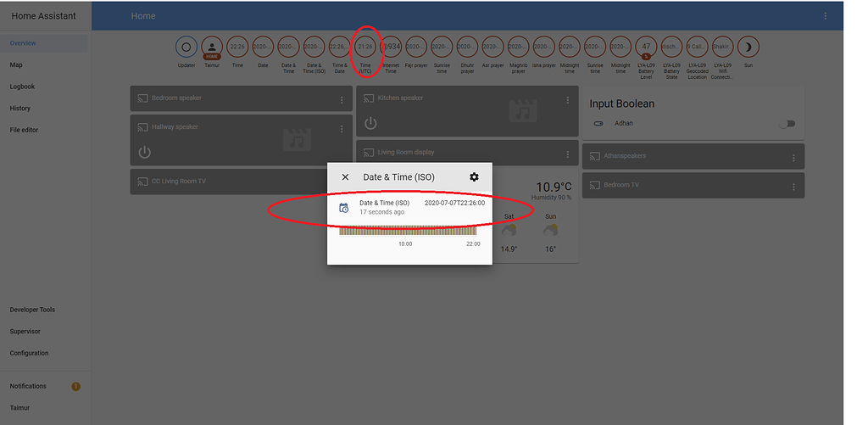Open the Living Room display three-dot menu

pyautogui.click(x=567, y=154)
